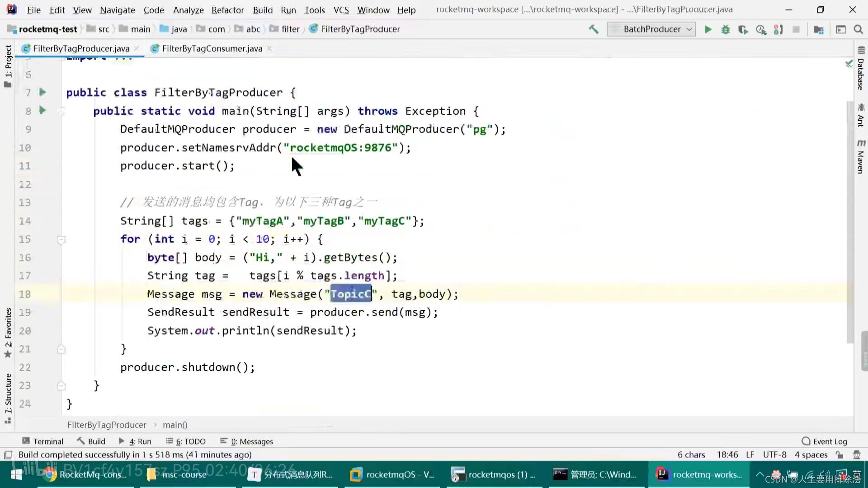Click run gutter arrow beside main method

coord(42,110)
